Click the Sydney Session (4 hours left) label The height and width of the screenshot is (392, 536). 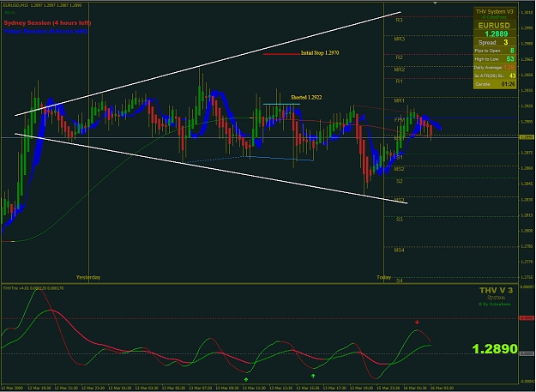[x=47, y=23]
